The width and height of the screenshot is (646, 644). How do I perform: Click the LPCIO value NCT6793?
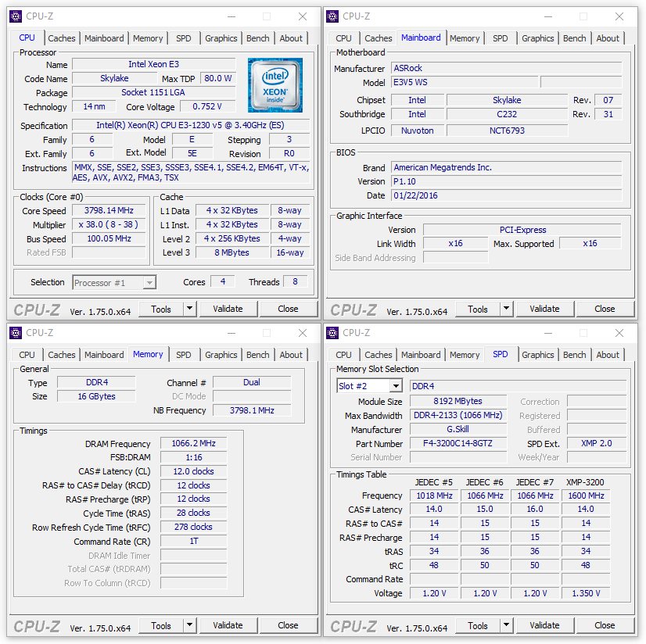click(x=507, y=131)
